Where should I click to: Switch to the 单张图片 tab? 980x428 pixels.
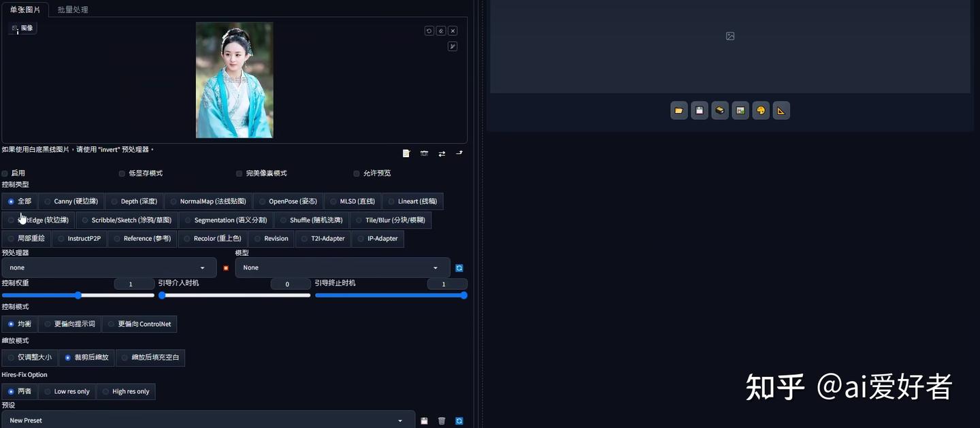25,10
